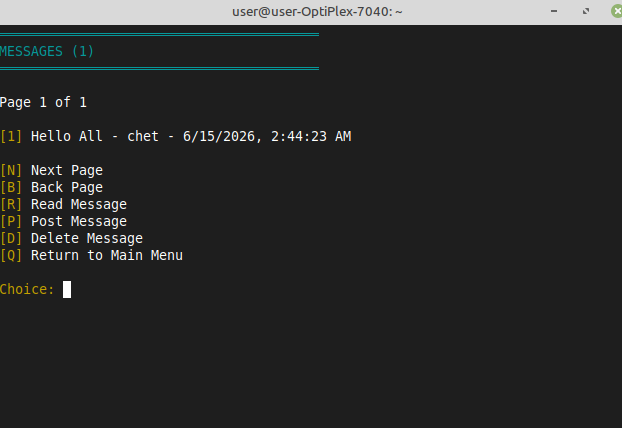Click the yellow [Q] key bracket
This screenshot has height=428, width=622.
click(x=11, y=255)
